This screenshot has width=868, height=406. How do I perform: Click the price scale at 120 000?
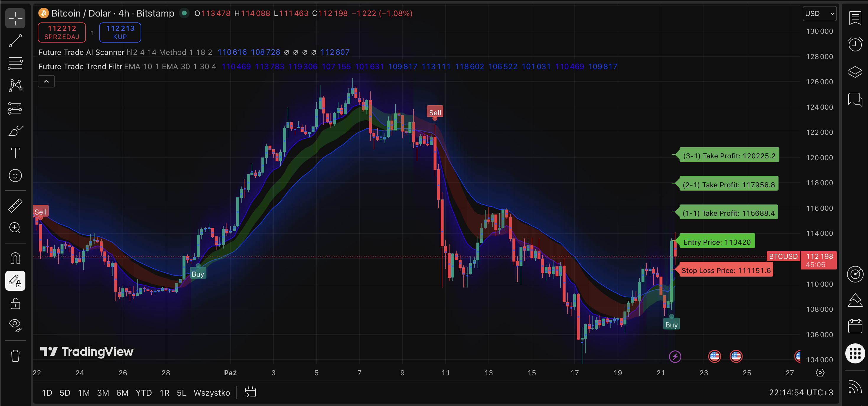(819, 157)
